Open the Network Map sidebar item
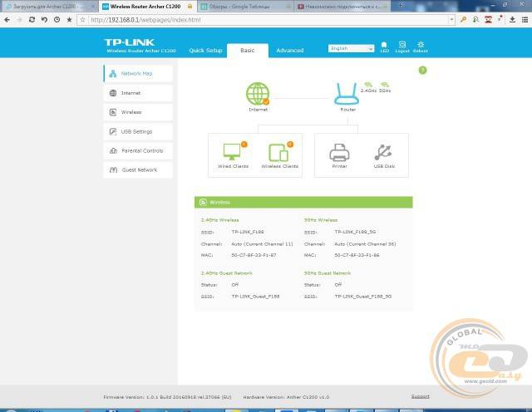532x412 pixels. click(x=138, y=74)
